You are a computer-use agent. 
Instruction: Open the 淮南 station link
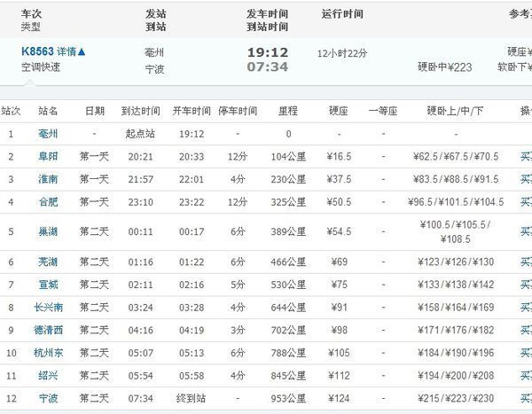point(48,179)
